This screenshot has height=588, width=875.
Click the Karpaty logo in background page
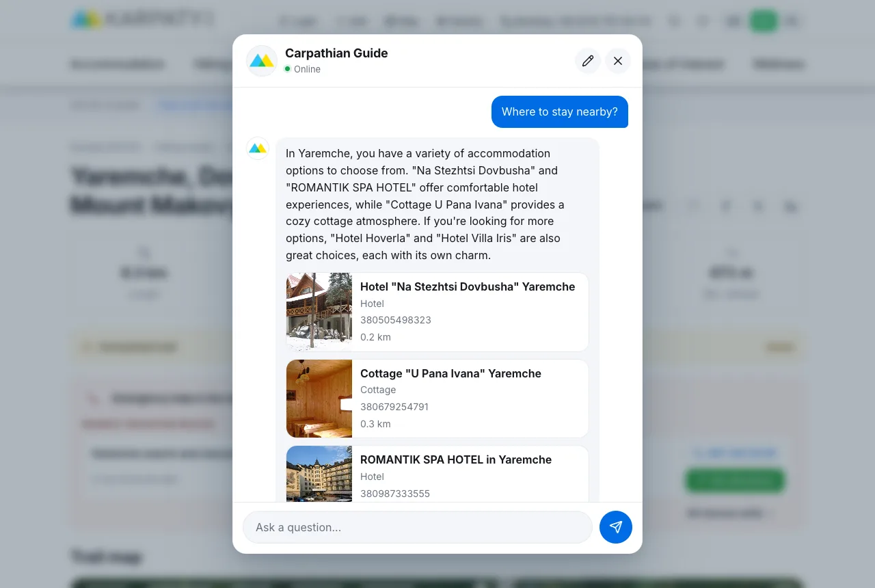tap(142, 19)
